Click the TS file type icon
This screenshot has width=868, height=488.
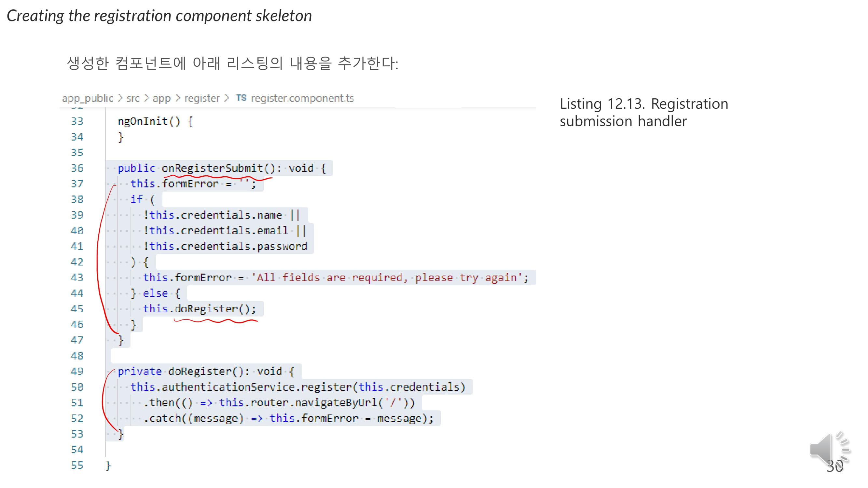pos(241,98)
